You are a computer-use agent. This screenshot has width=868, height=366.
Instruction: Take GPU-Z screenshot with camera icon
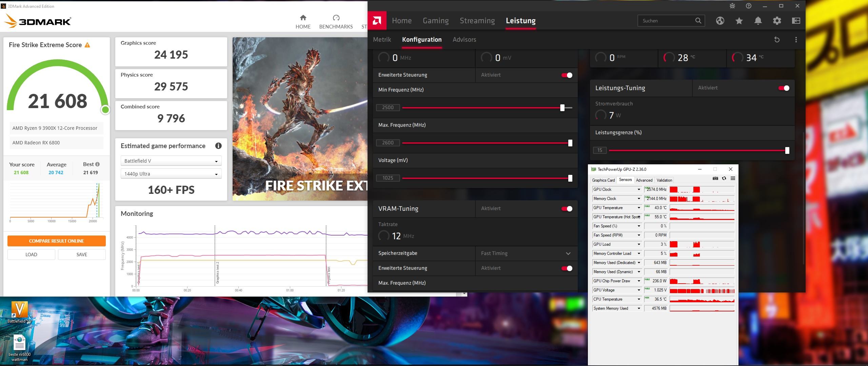pos(715,179)
